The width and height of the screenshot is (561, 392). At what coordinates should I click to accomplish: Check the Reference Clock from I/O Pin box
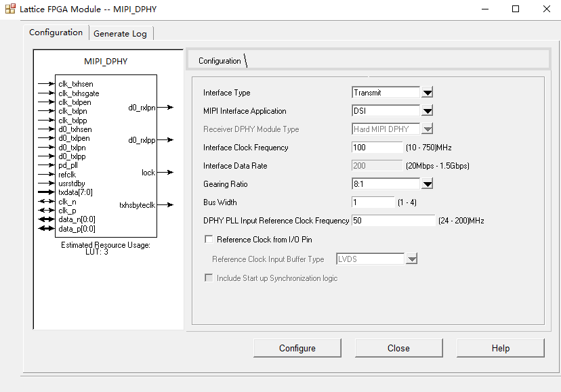209,238
